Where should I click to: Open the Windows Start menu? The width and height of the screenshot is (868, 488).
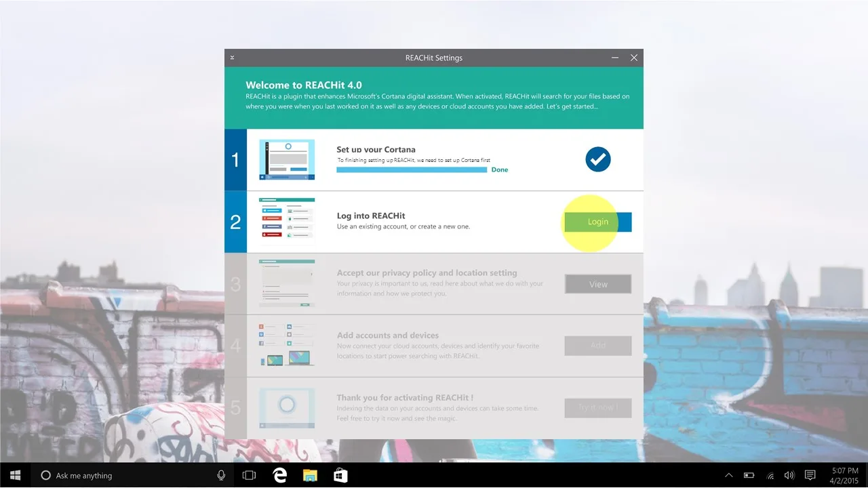tap(15, 475)
